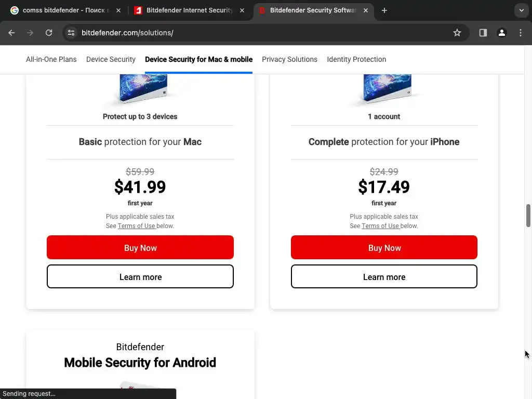Expand the tab search dropdown arrow
The image size is (532, 399).
tap(521, 10)
